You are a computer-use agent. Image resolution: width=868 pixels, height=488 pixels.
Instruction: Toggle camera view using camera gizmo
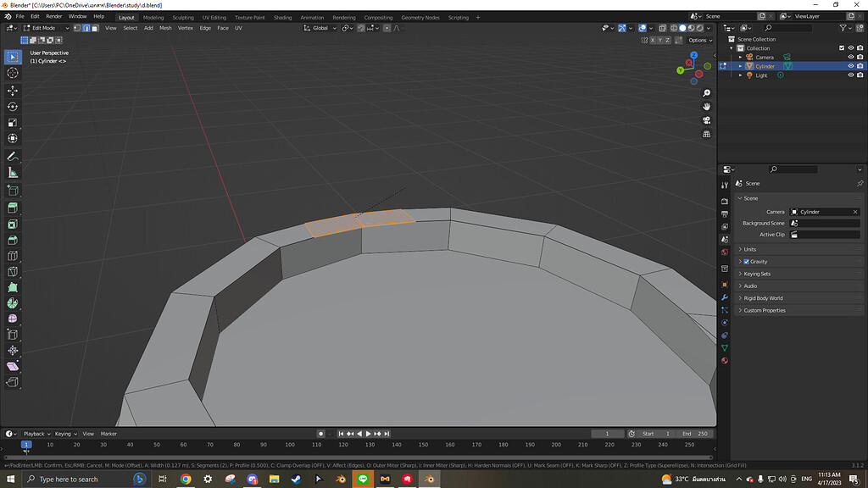coord(707,120)
